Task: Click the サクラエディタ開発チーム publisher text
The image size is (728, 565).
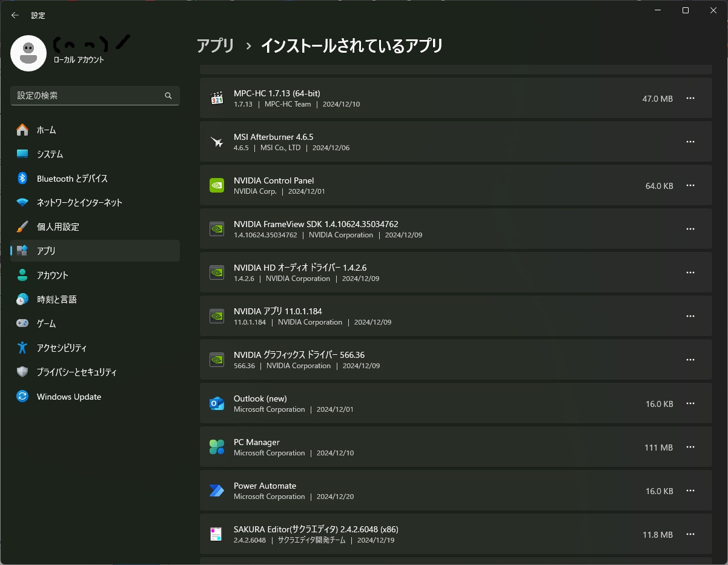Action: coord(311,540)
